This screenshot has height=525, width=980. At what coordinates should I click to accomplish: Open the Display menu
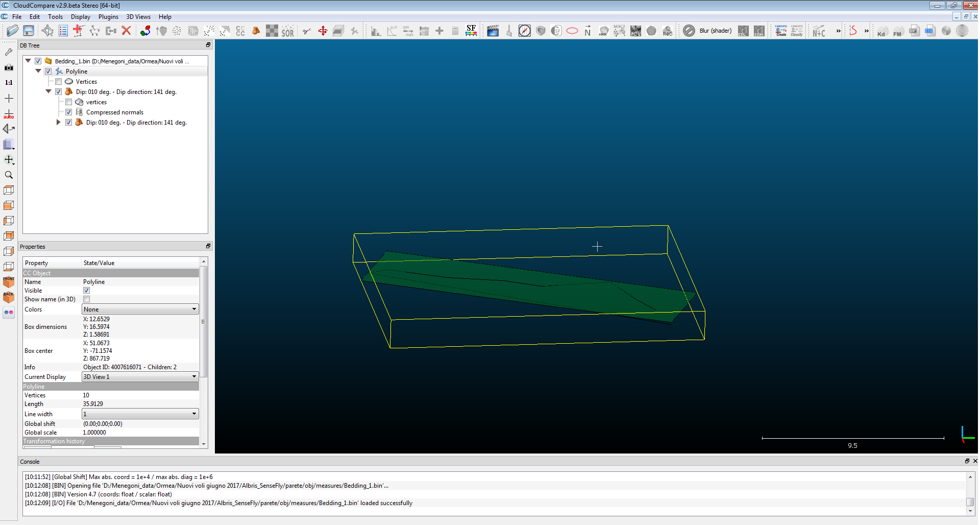pos(80,17)
